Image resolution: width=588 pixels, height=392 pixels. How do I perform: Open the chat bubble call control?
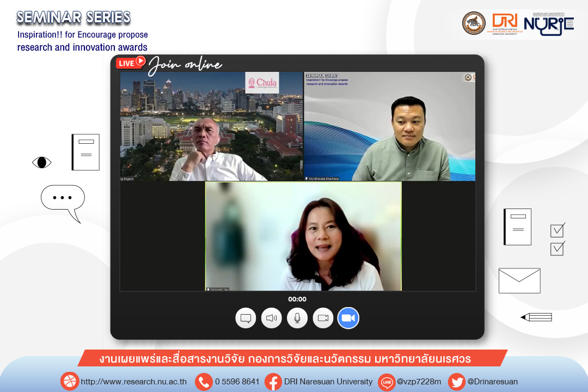pyautogui.click(x=246, y=318)
